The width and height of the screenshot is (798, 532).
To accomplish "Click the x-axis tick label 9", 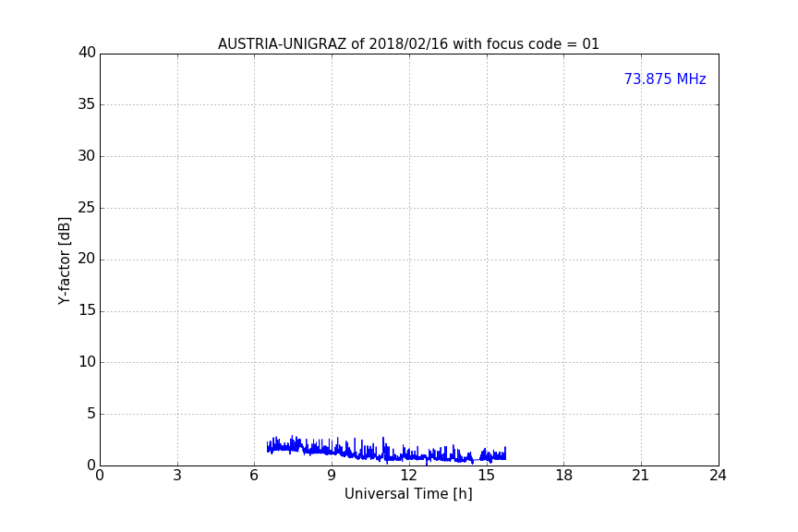I will [332, 476].
